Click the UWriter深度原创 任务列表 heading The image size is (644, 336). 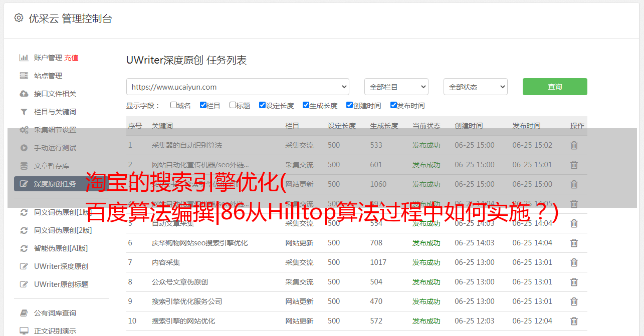coord(186,60)
